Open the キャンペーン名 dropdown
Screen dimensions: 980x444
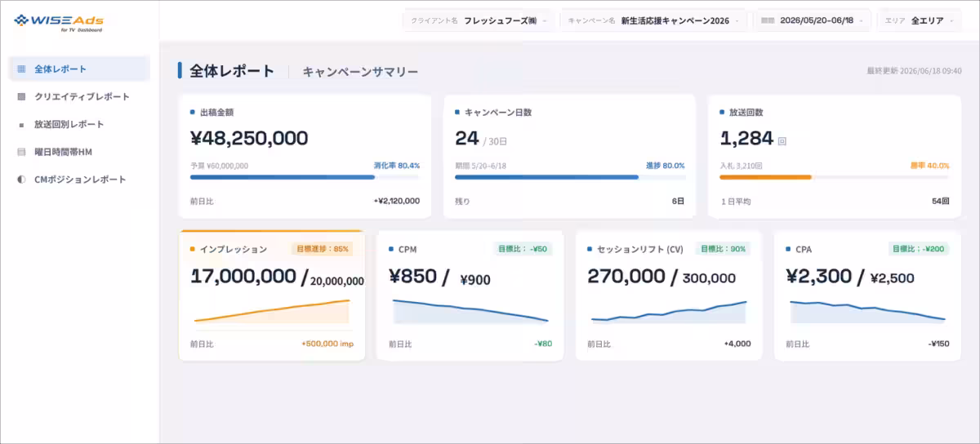[x=653, y=20]
